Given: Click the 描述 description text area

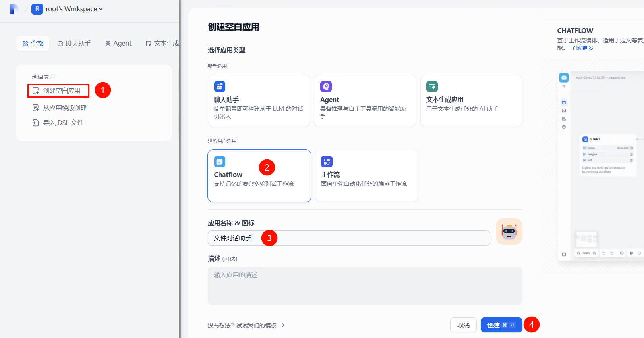Looking at the screenshot, I should click(x=365, y=286).
